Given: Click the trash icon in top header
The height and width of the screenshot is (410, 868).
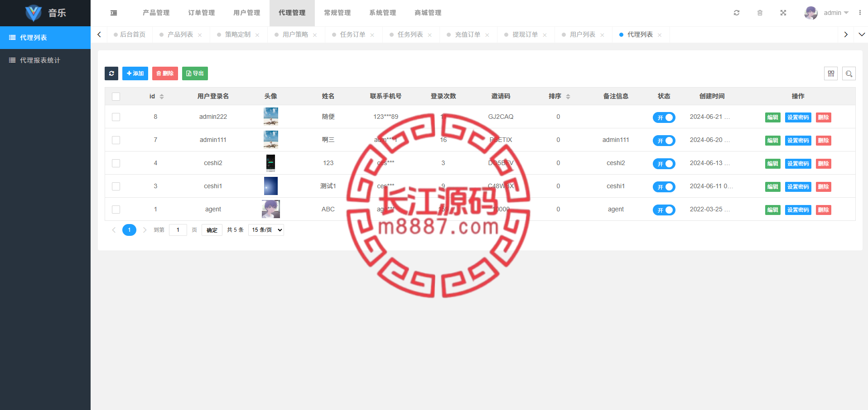Looking at the screenshot, I should (760, 13).
